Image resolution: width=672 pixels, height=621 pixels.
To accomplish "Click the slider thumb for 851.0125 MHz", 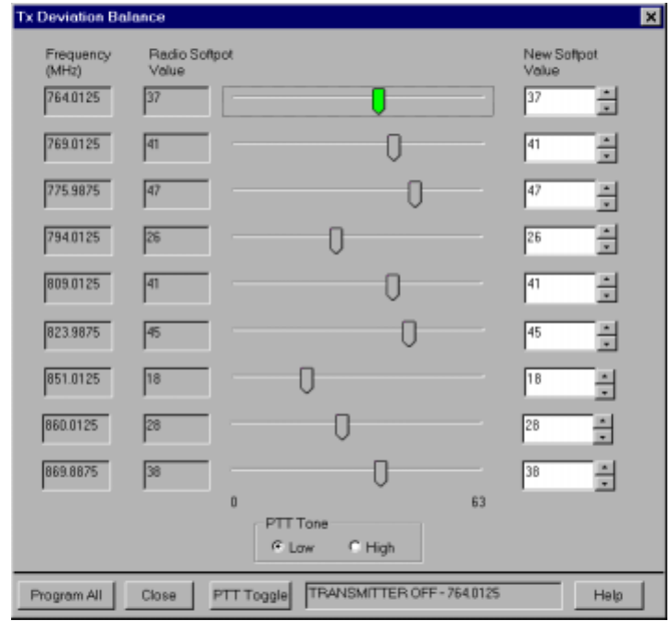I will coord(307,380).
